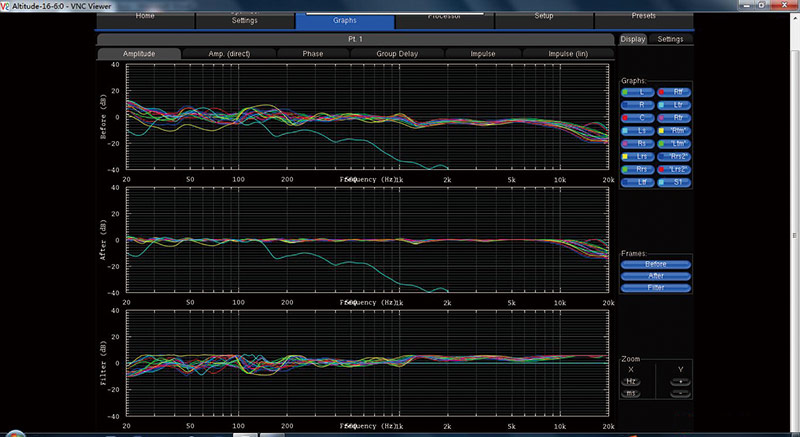Toggle the Lrs channel graph
The image size is (800, 437).
(638, 157)
